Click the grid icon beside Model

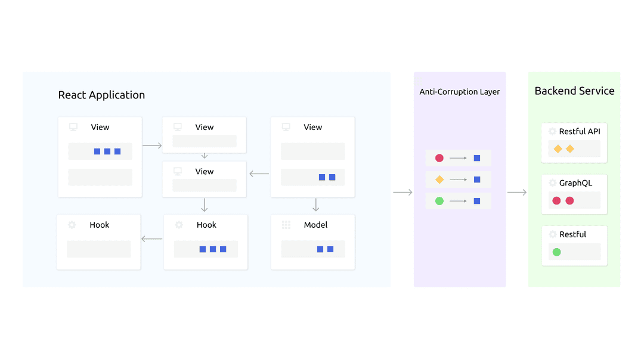(x=286, y=225)
